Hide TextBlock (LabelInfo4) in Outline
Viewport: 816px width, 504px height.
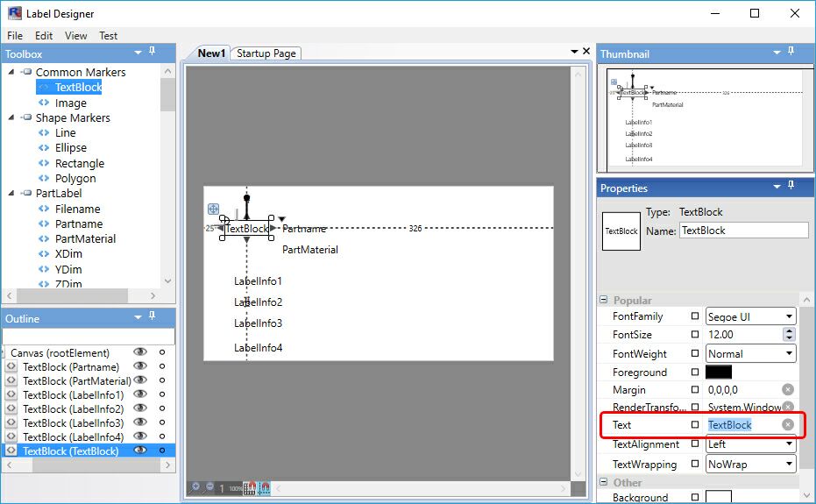[140, 437]
